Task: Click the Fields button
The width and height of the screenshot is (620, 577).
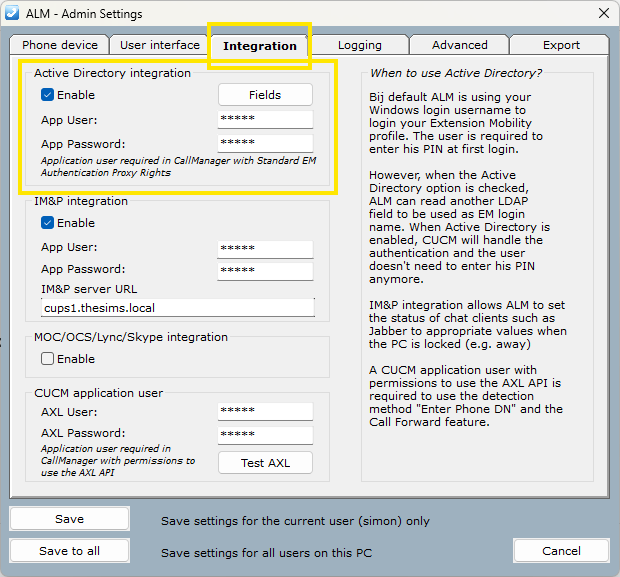Action: (265, 95)
